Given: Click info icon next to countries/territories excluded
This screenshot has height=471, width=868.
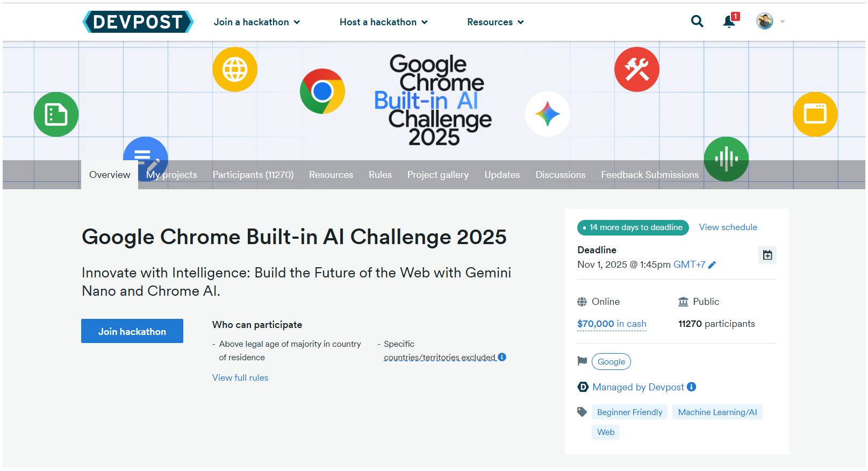Looking at the screenshot, I should coord(502,357).
